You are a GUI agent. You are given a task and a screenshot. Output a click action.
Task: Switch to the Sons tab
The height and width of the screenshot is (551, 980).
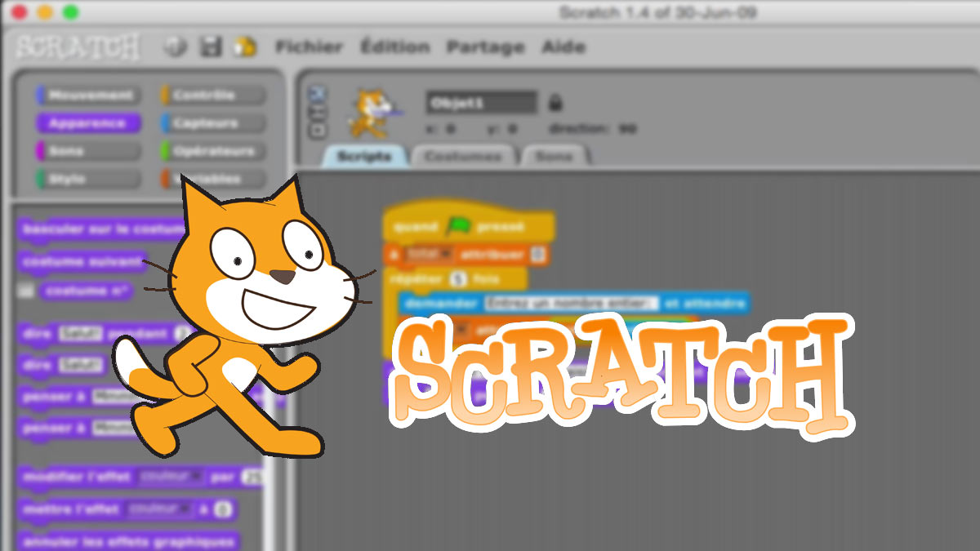point(554,156)
